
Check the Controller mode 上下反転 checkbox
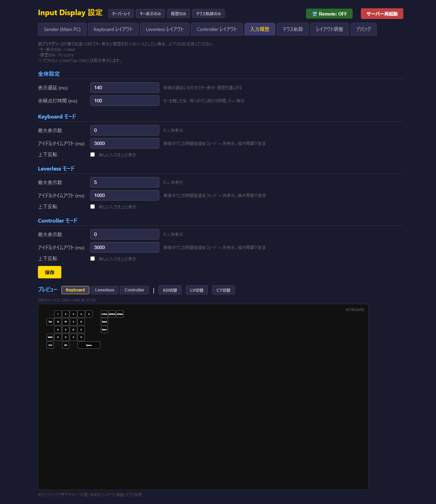point(92,259)
